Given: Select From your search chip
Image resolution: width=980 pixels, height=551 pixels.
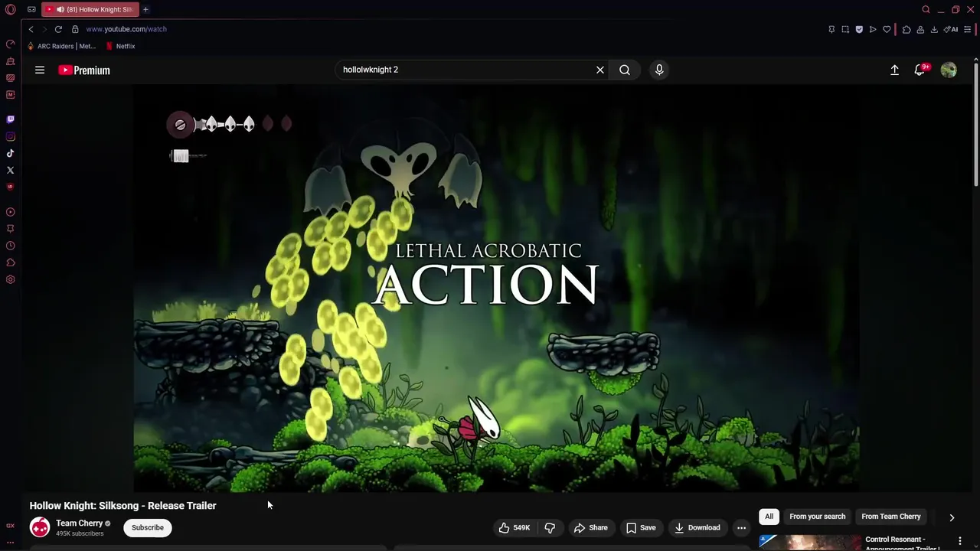Looking at the screenshot, I should pos(818,517).
